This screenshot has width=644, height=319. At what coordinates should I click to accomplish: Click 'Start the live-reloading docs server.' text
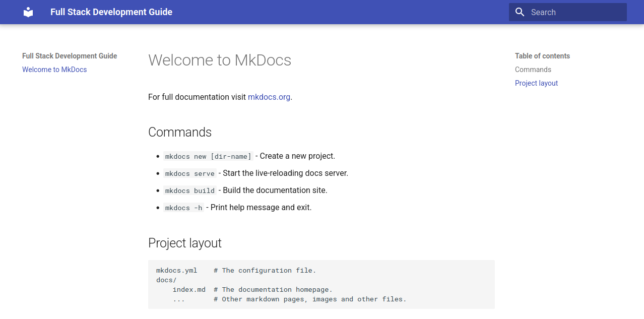(285, 173)
